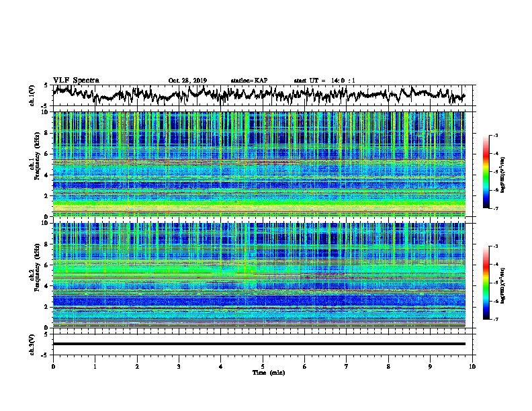Click the ch.1 color scale bar
The height and width of the screenshot is (411, 532).
point(486,172)
